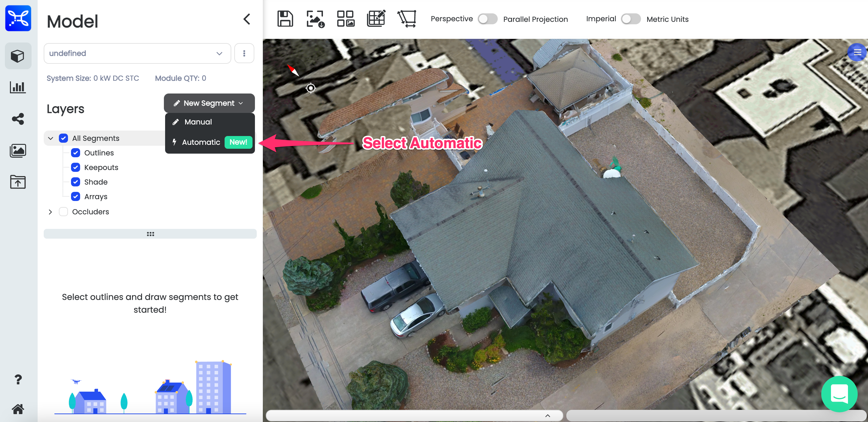The height and width of the screenshot is (422, 868).
Task: Click the right bottom gray panel bar
Action: click(716, 416)
